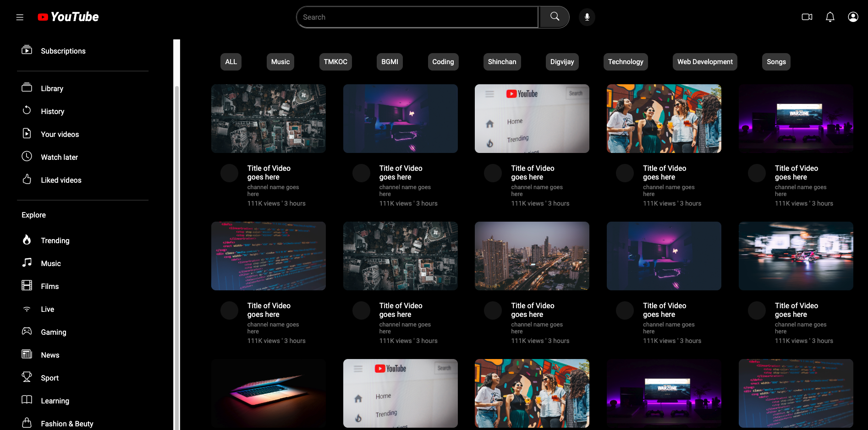This screenshot has width=868, height=430.
Task: Click into the Search text field
Action: pos(417,17)
